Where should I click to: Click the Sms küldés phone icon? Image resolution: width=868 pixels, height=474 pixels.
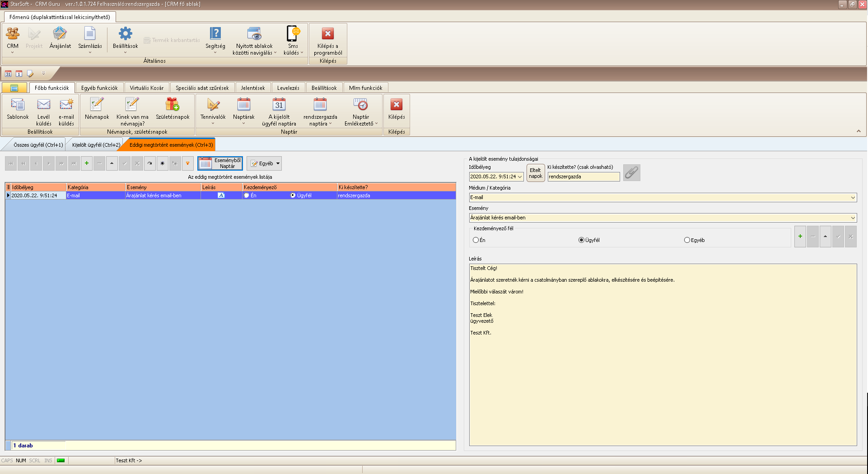(x=293, y=41)
